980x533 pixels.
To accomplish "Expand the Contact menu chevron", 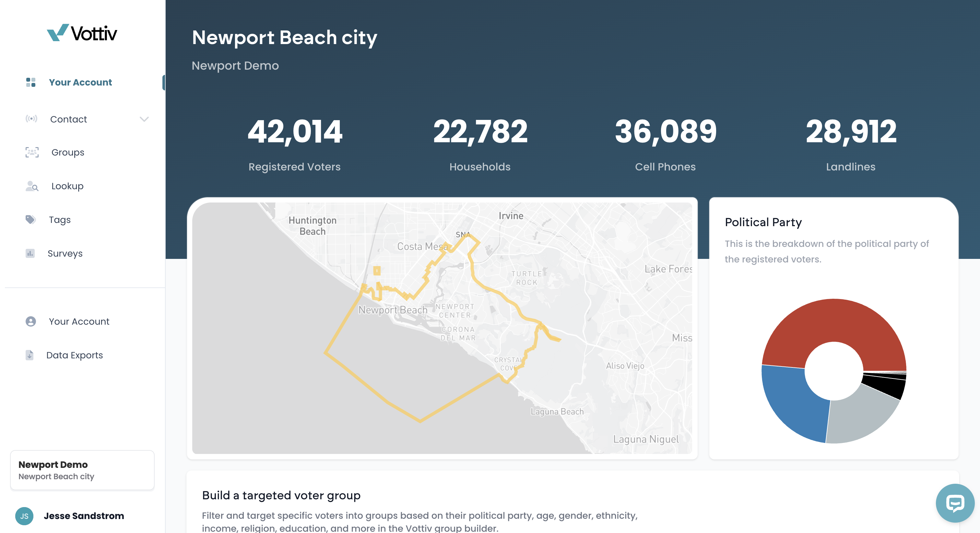I will tap(144, 119).
